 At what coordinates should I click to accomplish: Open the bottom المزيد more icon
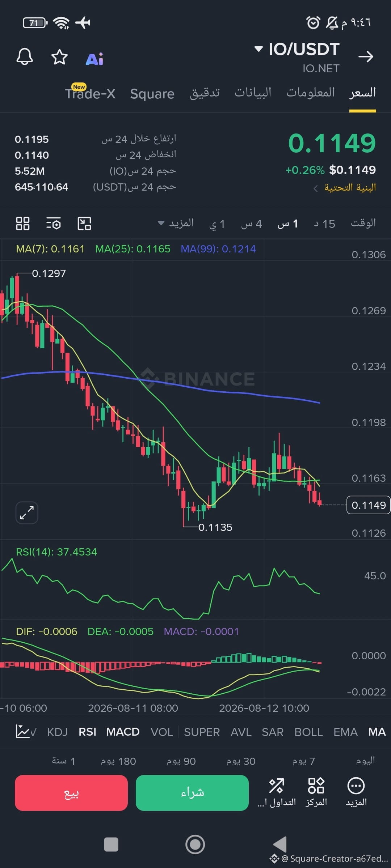coord(356,792)
